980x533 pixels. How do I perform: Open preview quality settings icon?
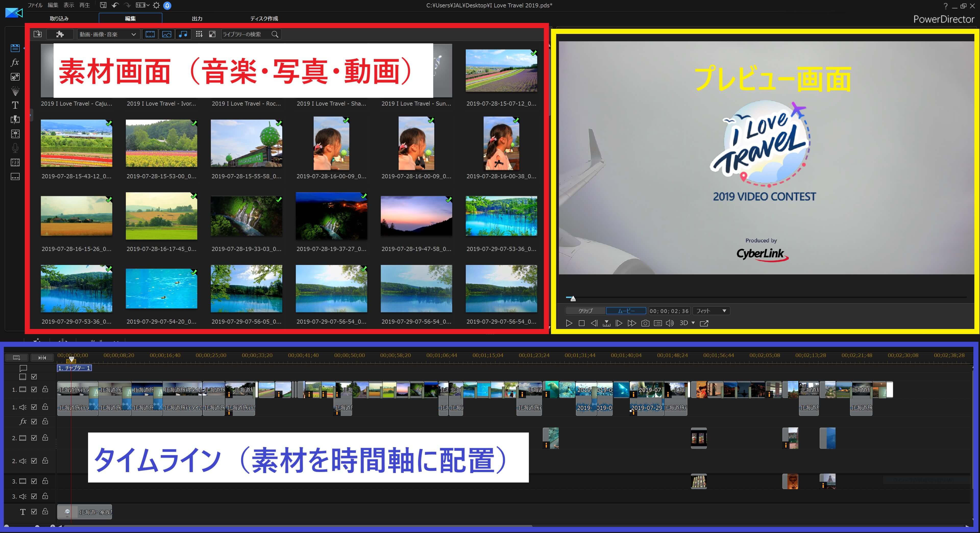pos(658,323)
